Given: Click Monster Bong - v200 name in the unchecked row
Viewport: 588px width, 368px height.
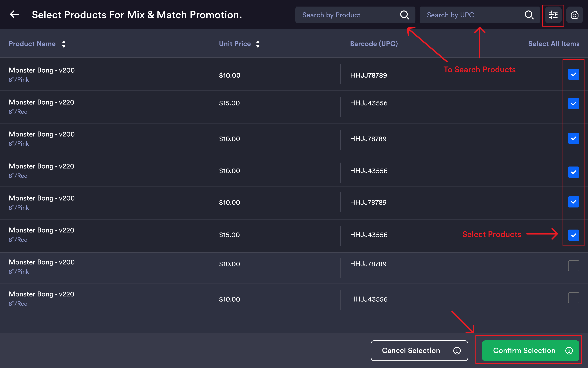Looking at the screenshot, I should point(42,262).
